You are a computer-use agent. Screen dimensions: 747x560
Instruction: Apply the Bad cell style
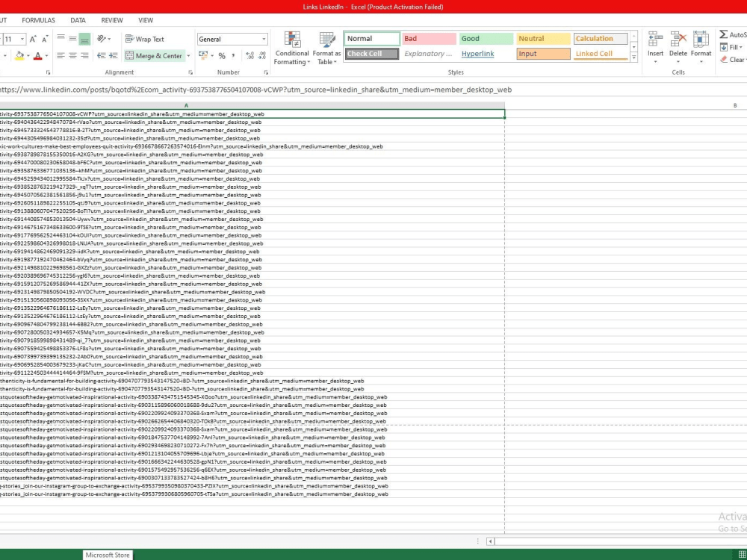pos(429,39)
